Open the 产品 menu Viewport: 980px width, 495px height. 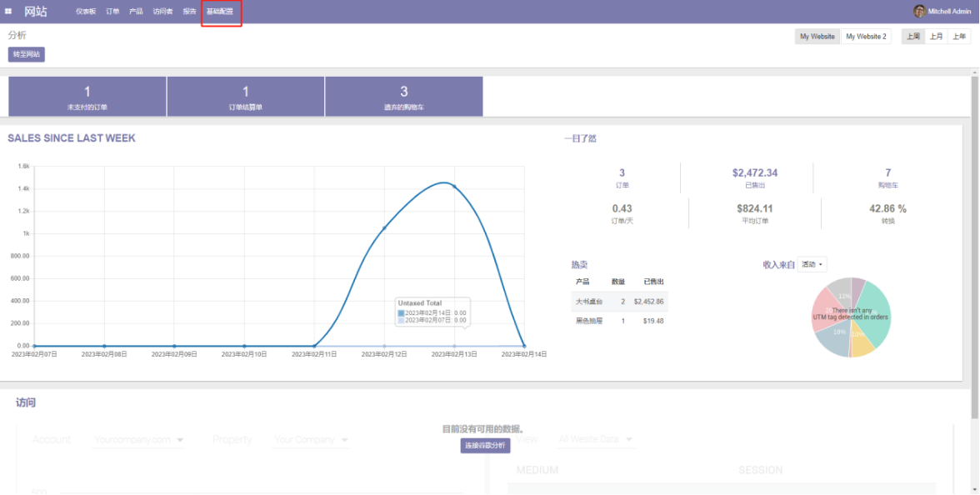tap(135, 12)
